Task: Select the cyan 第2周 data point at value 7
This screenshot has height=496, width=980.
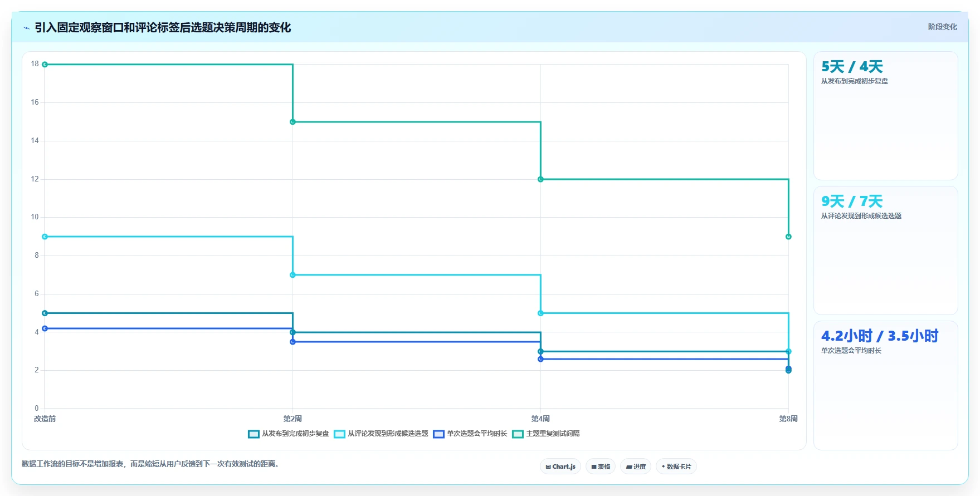Action: tap(292, 275)
